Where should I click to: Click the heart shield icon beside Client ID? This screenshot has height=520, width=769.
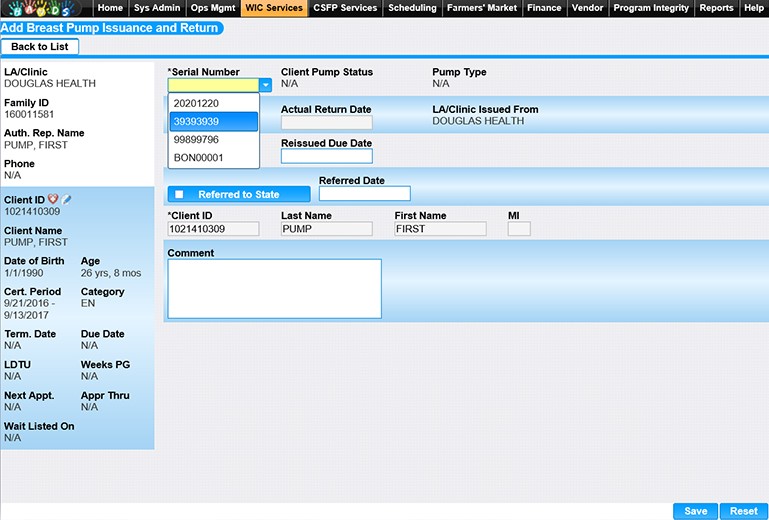point(53,199)
